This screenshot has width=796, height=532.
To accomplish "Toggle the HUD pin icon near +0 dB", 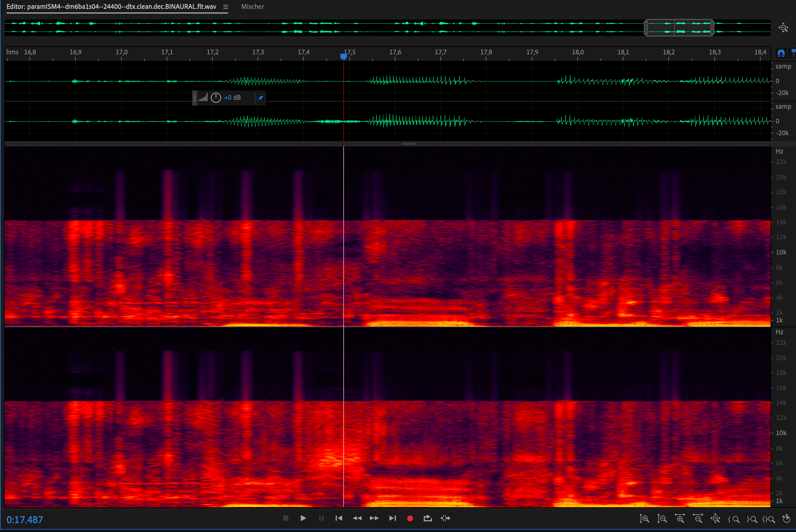I will click(261, 98).
